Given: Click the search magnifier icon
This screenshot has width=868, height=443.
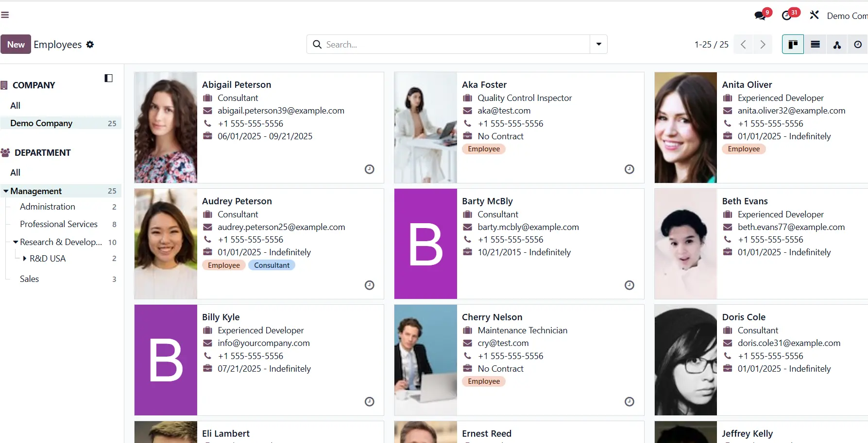Looking at the screenshot, I should pos(317,45).
